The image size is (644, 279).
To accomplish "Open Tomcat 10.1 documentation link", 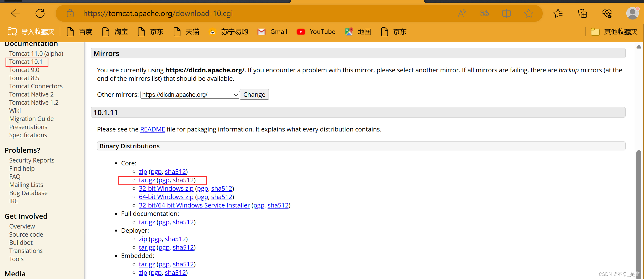I will click(26, 62).
